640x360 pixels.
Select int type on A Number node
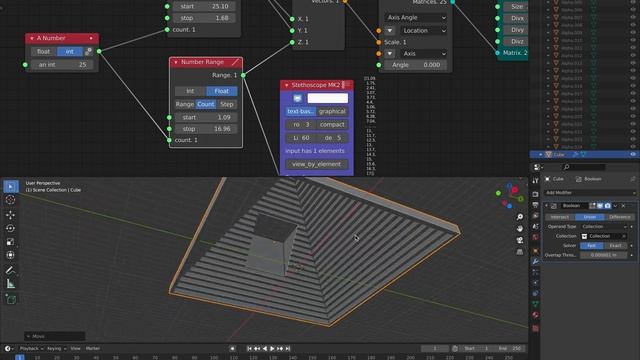pyautogui.click(x=70, y=51)
